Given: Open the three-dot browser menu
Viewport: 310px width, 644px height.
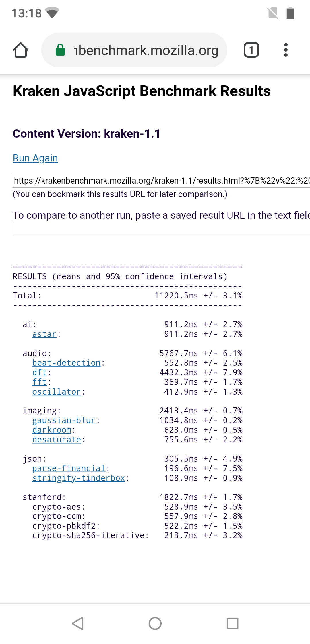Looking at the screenshot, I should [x=286, y=50].
